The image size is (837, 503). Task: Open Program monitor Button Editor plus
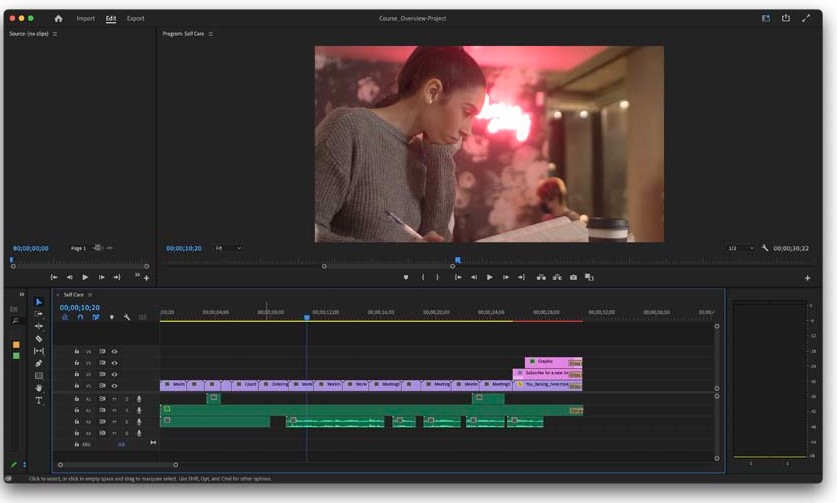[x=807, y=278]
